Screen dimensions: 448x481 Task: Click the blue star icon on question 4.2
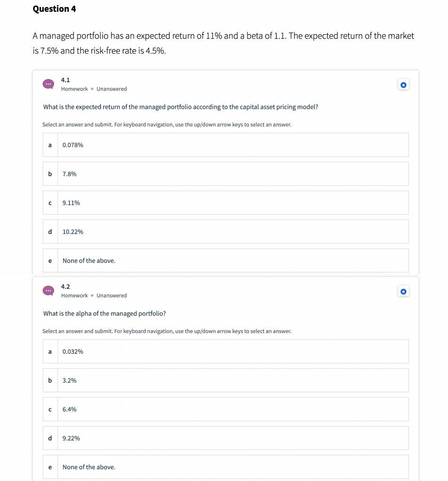(x=403, y=291)
